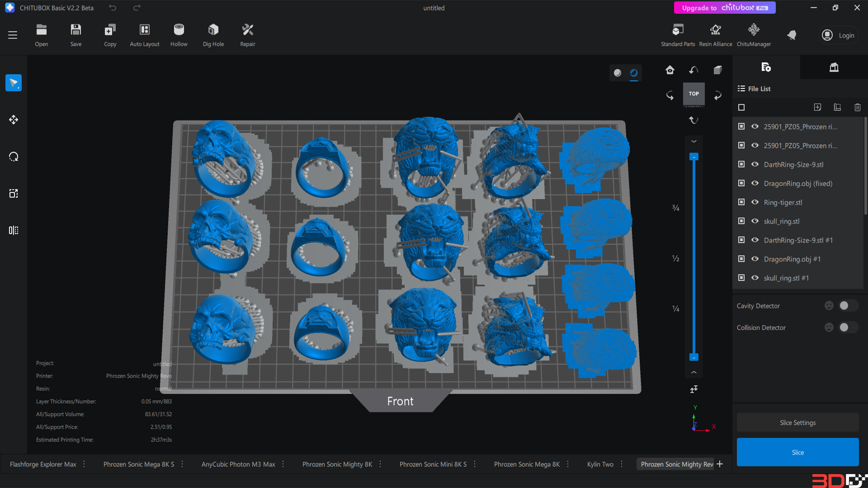Select the Dig Hole tool
Viewport: 868px width, 488px height.
[213, 35]
